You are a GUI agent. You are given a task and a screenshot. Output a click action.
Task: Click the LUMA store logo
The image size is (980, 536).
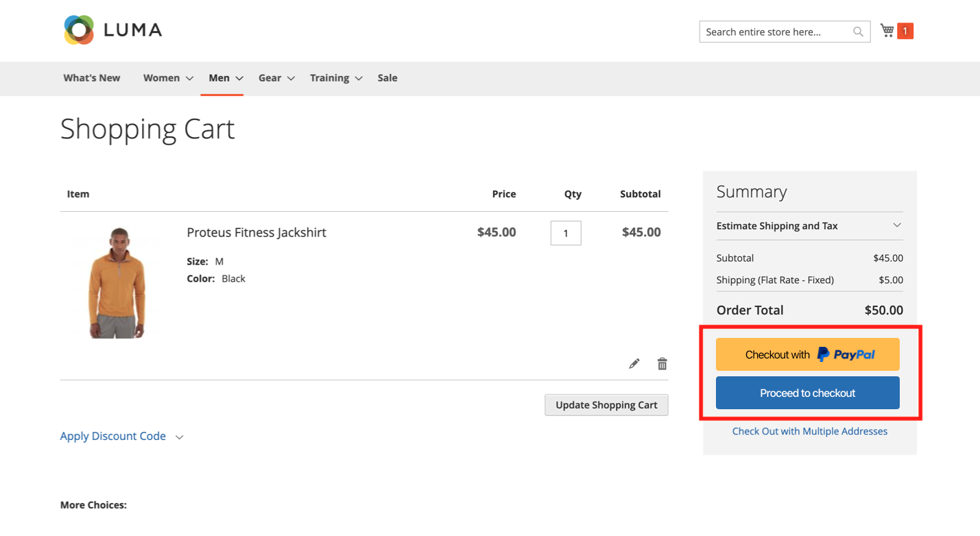tap(112, 29)
